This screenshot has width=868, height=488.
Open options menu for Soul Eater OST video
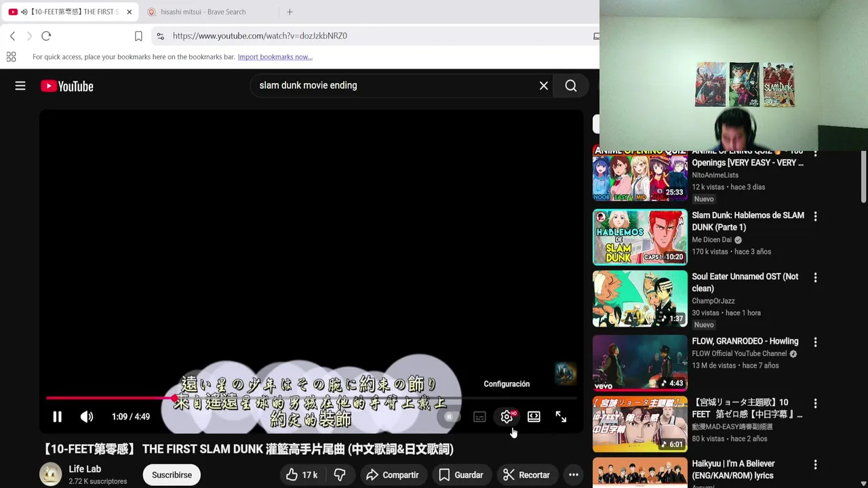click(x=815, y=277)
